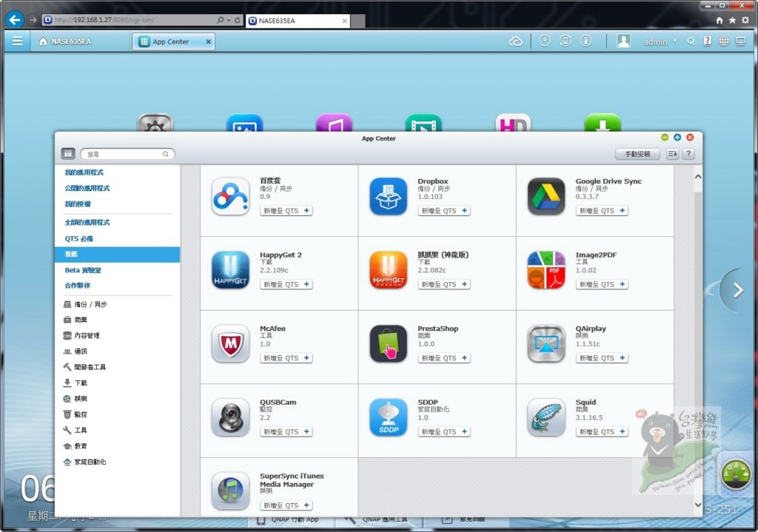Open the cloud service icon in QTS toolbar
The image size is (758, 532).
pyautogui.click(x=516, y=41)
